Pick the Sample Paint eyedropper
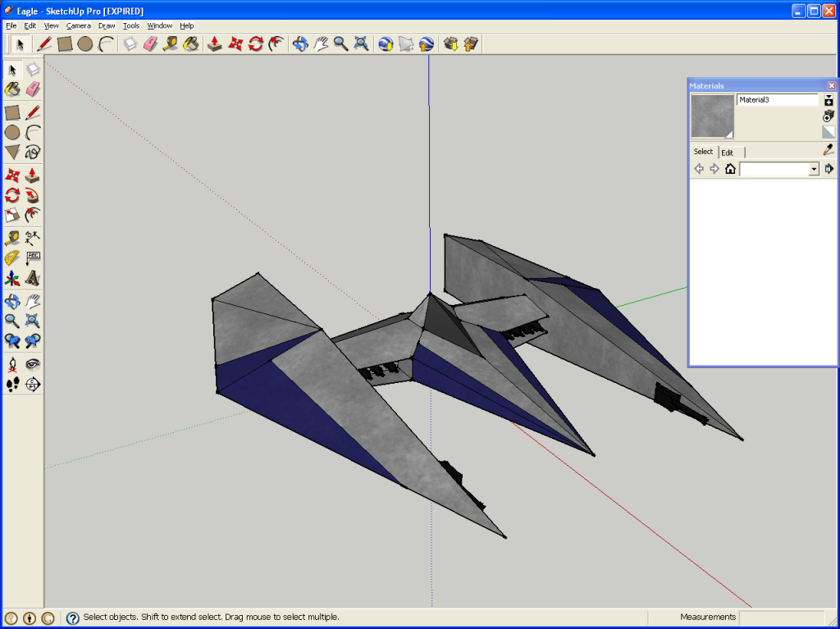 [x=829, y=149]
